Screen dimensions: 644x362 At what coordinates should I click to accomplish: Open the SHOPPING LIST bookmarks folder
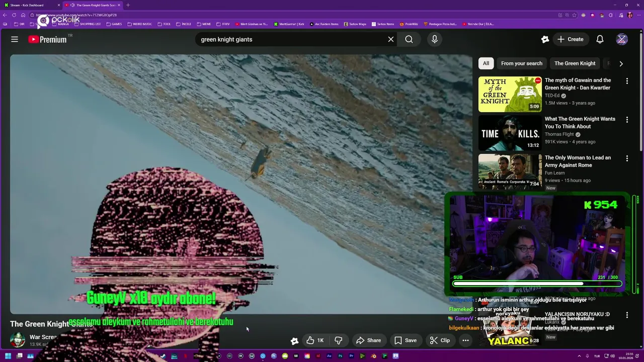87,24
